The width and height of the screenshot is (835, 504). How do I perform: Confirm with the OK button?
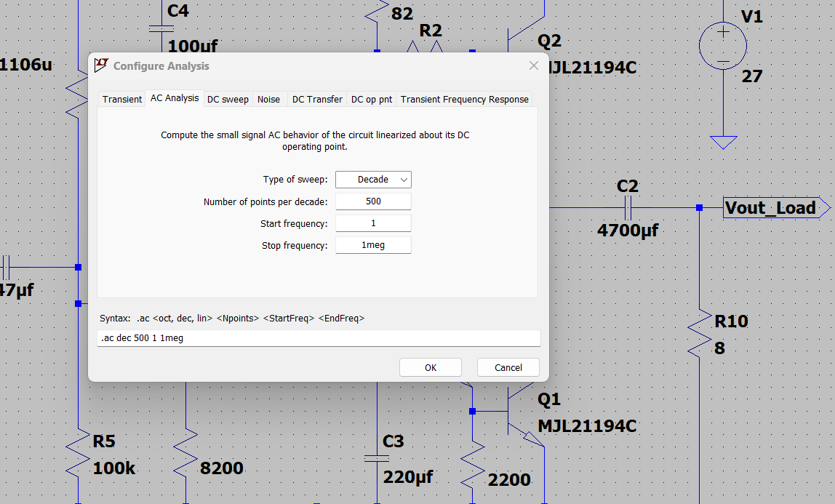pos(431,367)
